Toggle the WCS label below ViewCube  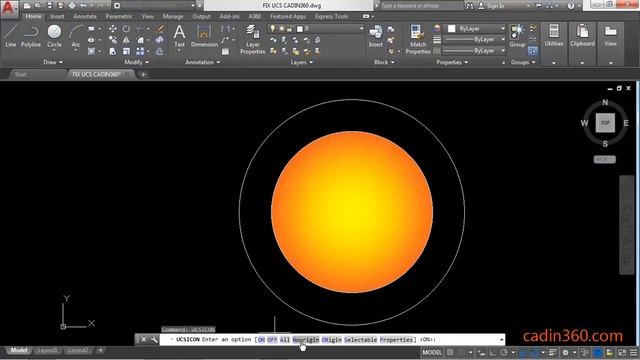[604, 160]
